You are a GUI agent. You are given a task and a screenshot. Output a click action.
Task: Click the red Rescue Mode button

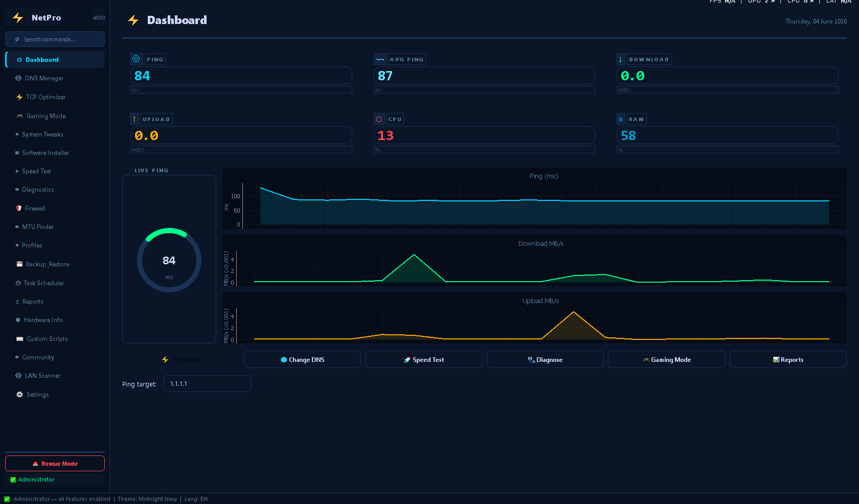pyautogui.click(x=55, y=464)
